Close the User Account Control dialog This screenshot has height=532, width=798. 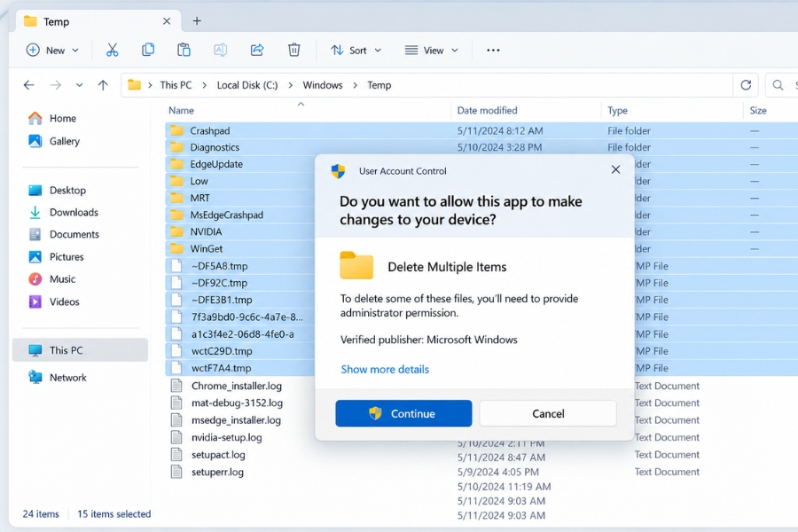tap(616, 169)
